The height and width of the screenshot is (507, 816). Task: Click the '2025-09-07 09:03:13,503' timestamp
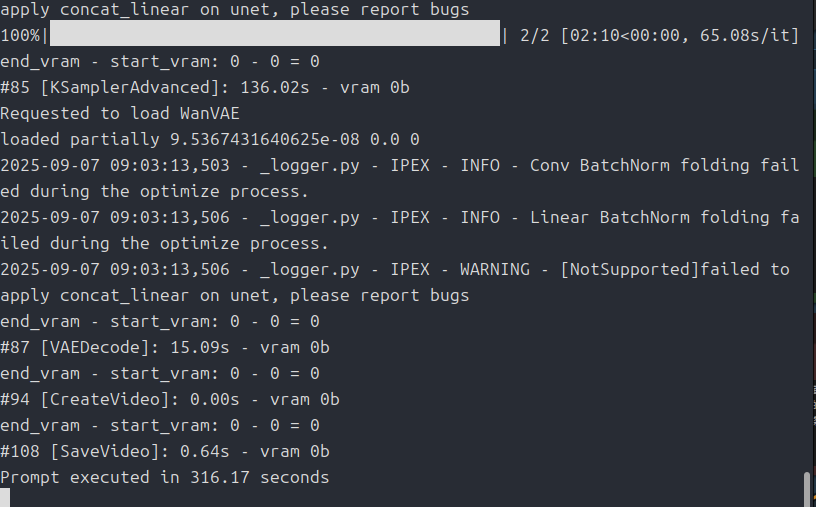(x=114, y=165)
